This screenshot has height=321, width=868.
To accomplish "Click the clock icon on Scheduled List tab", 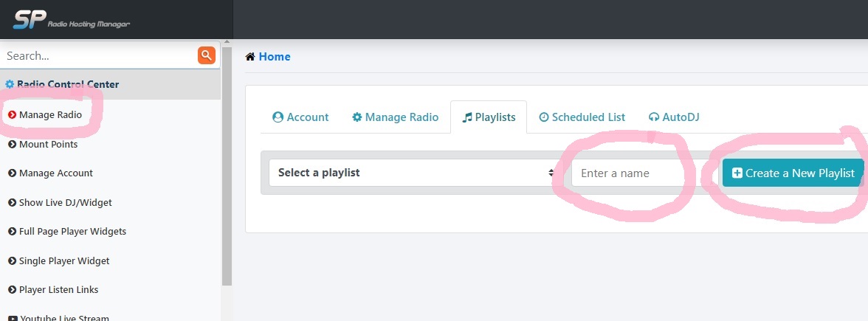I will point(544,117).
